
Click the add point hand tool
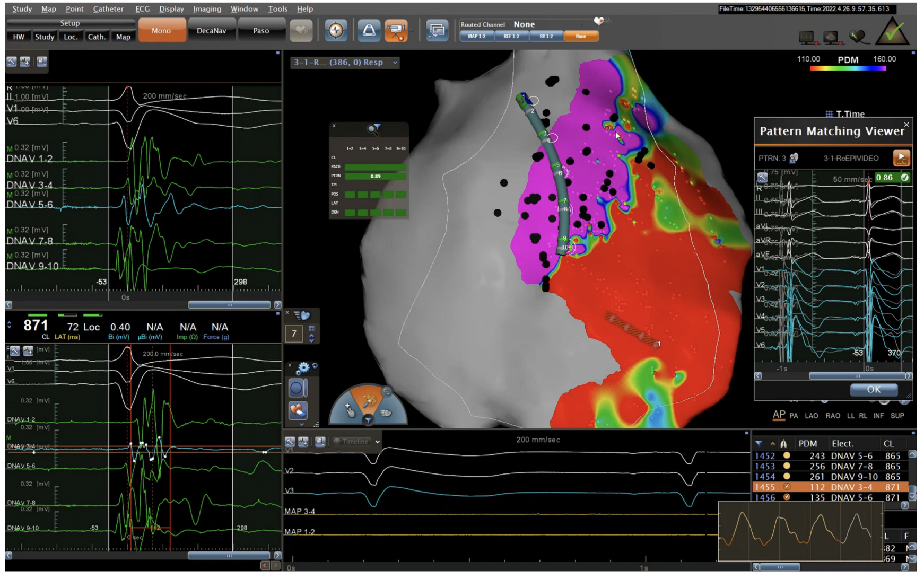tap(350, 410)
